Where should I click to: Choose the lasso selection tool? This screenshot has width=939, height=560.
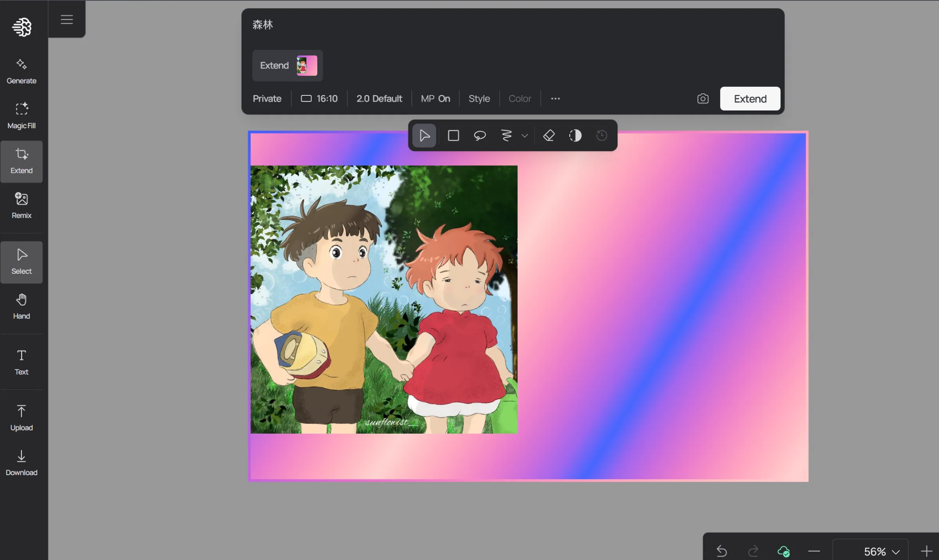pos(480,136)
